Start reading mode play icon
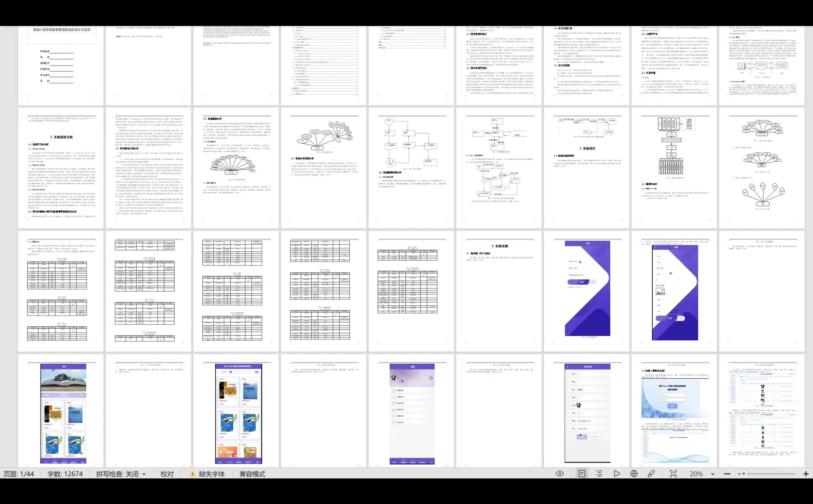Viewport: 813px width, 504px height. (617, 474)
